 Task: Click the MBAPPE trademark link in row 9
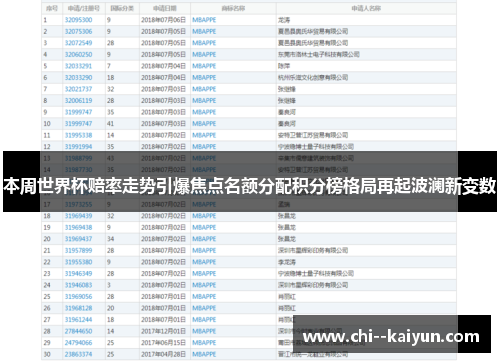click(204, 112)
